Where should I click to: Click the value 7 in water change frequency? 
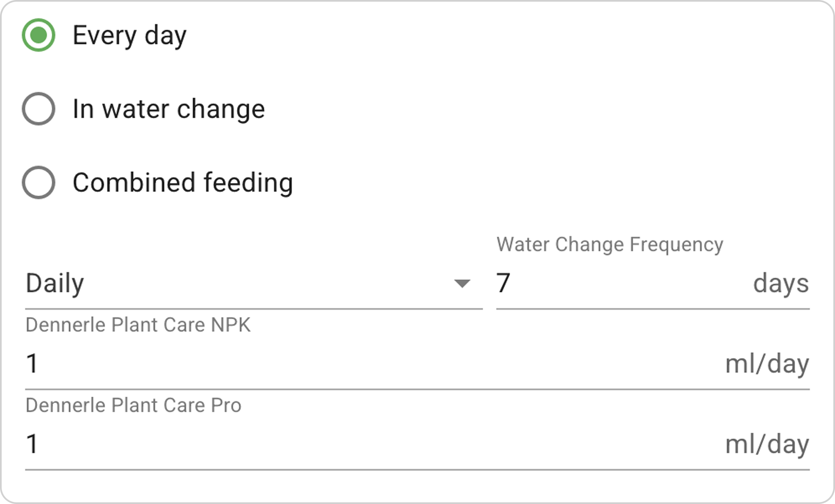pos(503,283)
